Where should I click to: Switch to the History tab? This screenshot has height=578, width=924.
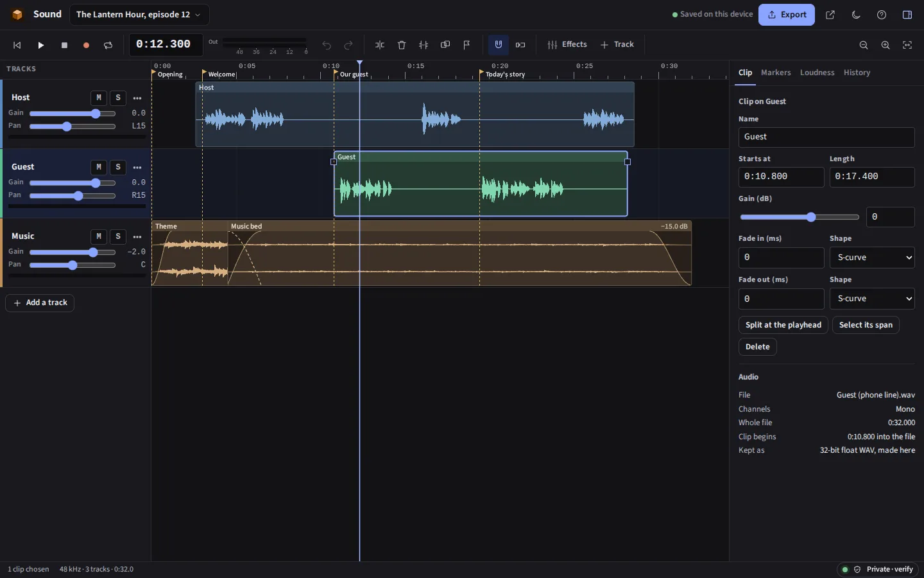coord(857,73)
